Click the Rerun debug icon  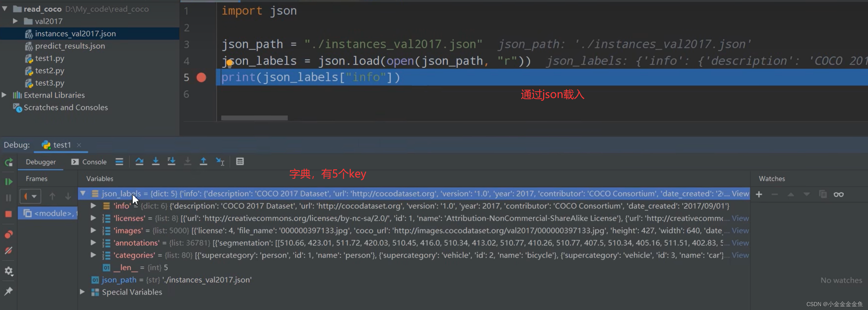(x=9, y=163)
